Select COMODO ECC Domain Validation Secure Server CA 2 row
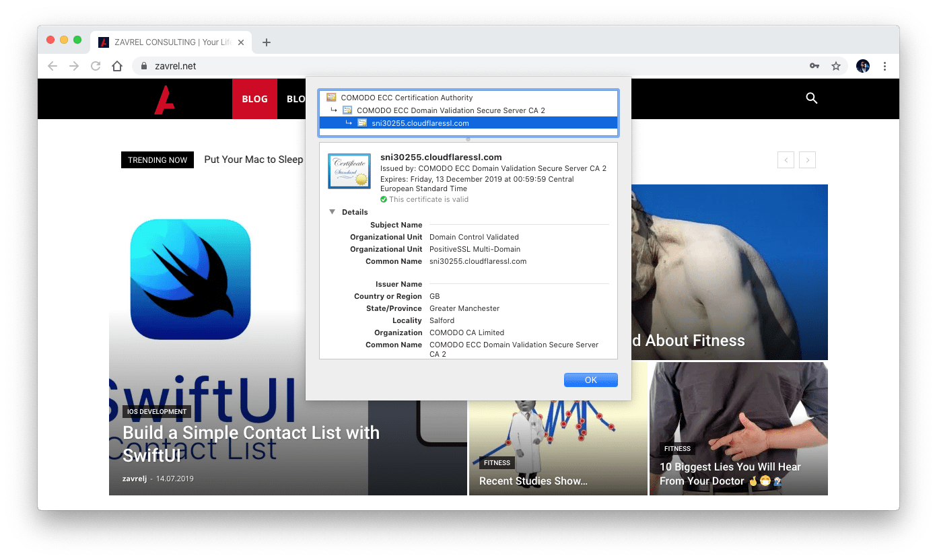 point(468,110)
